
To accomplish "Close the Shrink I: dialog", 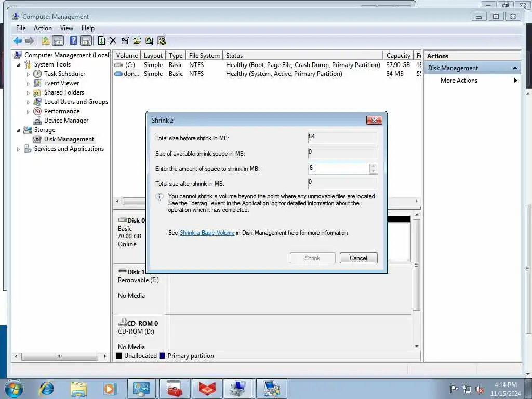I will coord(374,120).
